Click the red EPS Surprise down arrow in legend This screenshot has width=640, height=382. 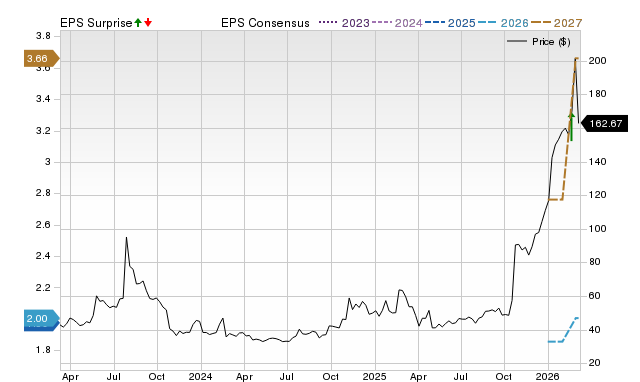pos(148,23)
